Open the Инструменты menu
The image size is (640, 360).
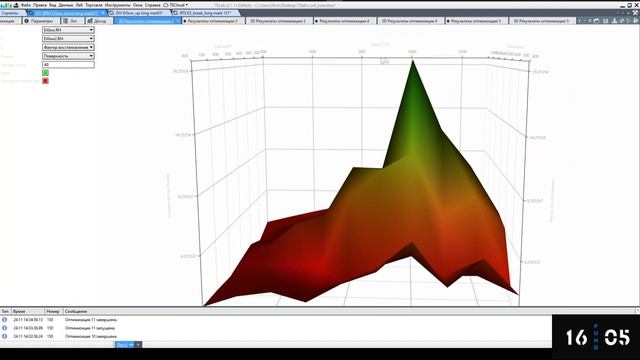118,5
